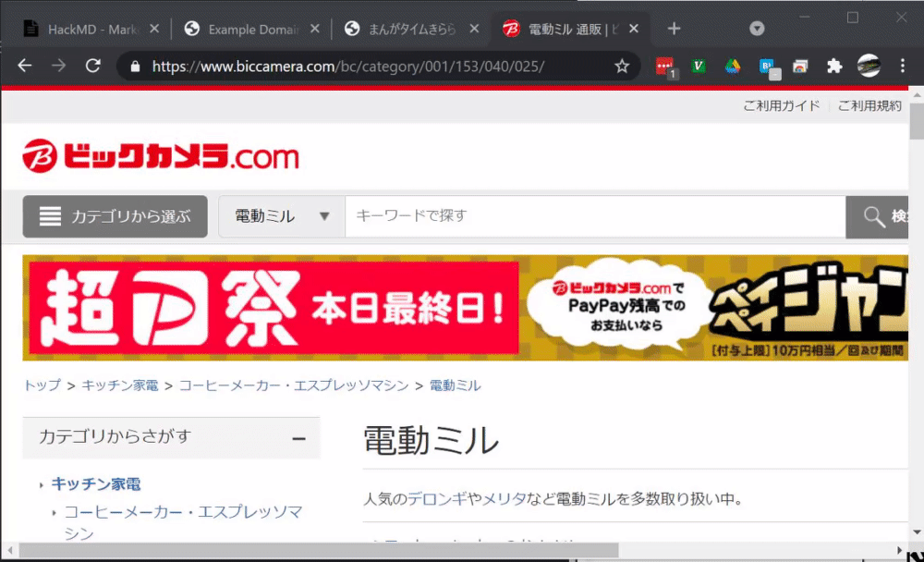The image size is (924, 562).
Task: Open the Google Drive extension
Action: [734, 66]
